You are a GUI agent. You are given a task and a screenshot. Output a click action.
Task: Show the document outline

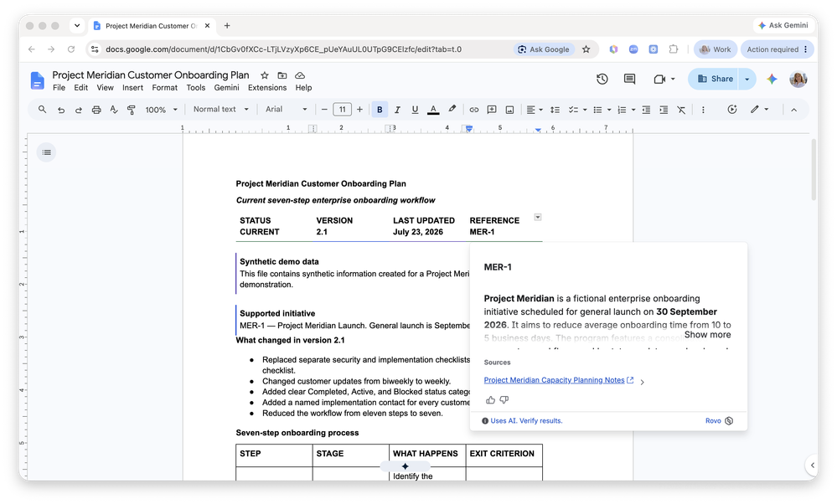coord(46,152)
